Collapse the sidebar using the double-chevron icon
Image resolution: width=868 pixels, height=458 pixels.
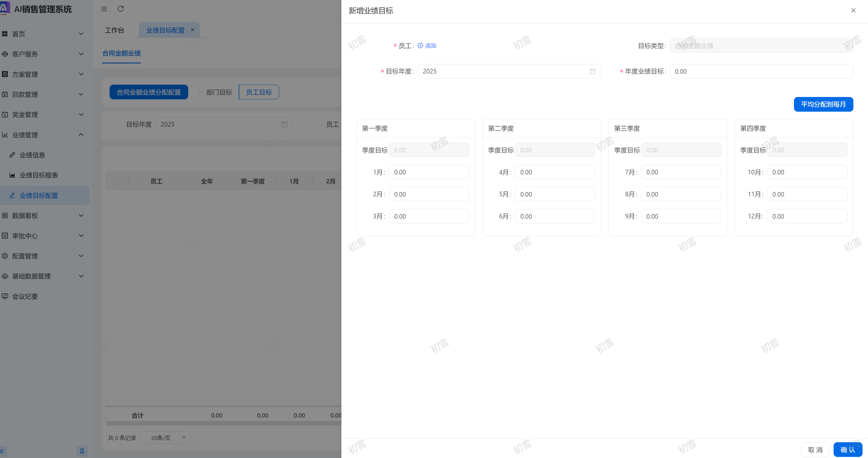2,451
